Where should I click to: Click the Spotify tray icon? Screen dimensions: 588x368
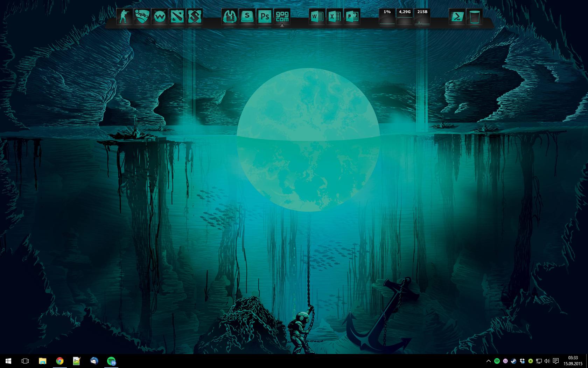497,361
